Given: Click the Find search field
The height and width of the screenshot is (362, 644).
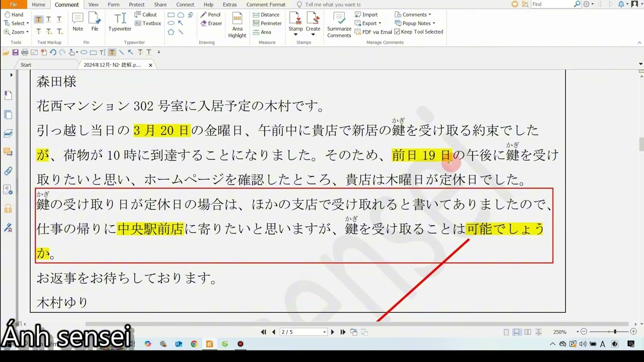Looking at the screenshot, I should coord(552,4).
